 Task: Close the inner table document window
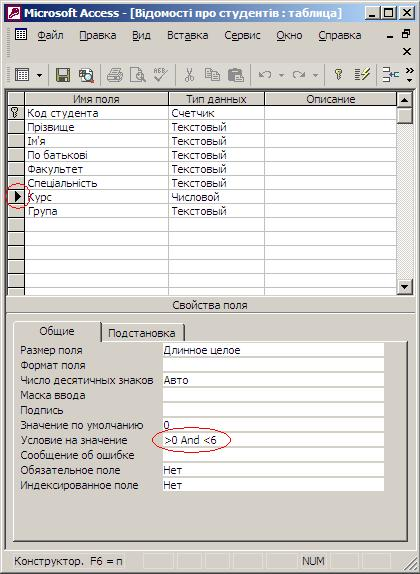click(407, 51)
